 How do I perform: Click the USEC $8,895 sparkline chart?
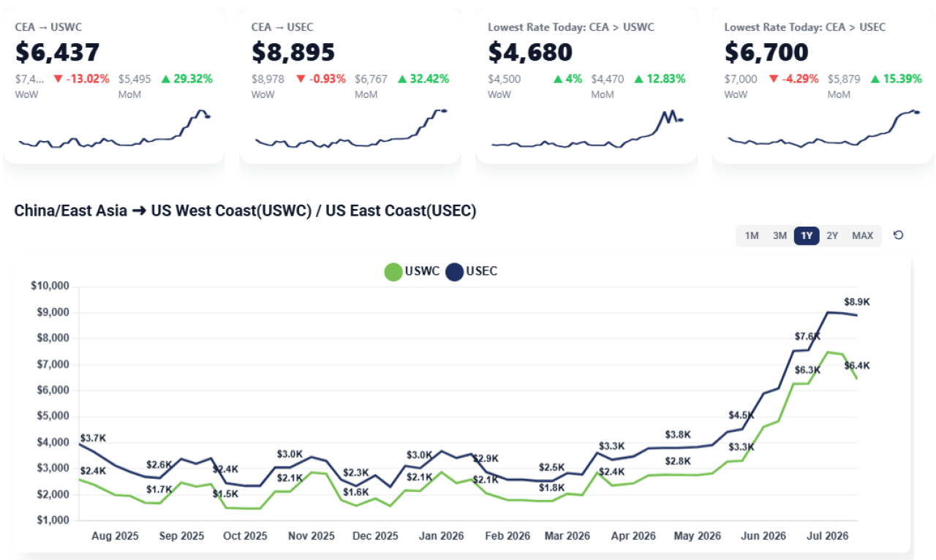(351, 129)
